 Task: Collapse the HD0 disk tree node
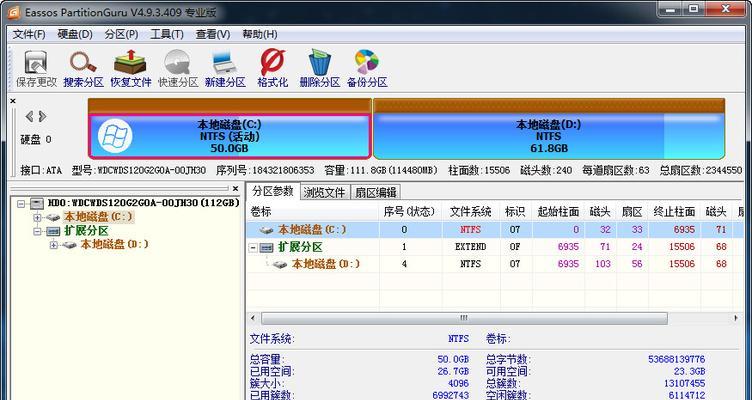[x=21, y=204]
